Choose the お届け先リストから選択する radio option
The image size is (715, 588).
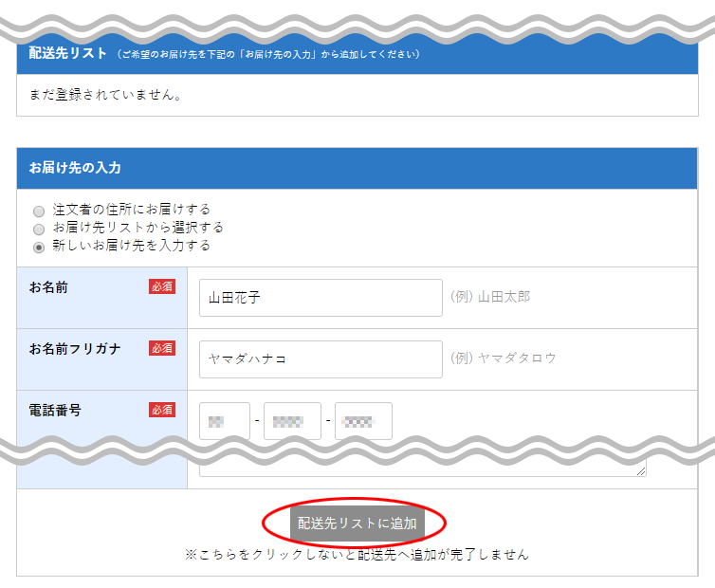[39, 229]
